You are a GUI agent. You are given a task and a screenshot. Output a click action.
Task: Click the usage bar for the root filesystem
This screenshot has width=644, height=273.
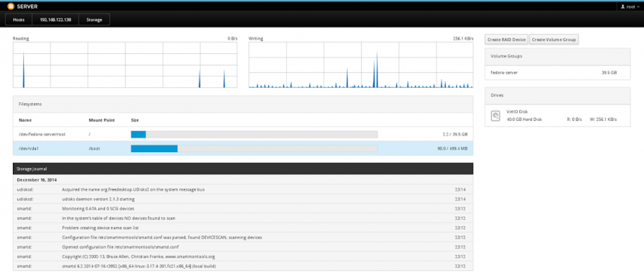[x=254, y=134]
